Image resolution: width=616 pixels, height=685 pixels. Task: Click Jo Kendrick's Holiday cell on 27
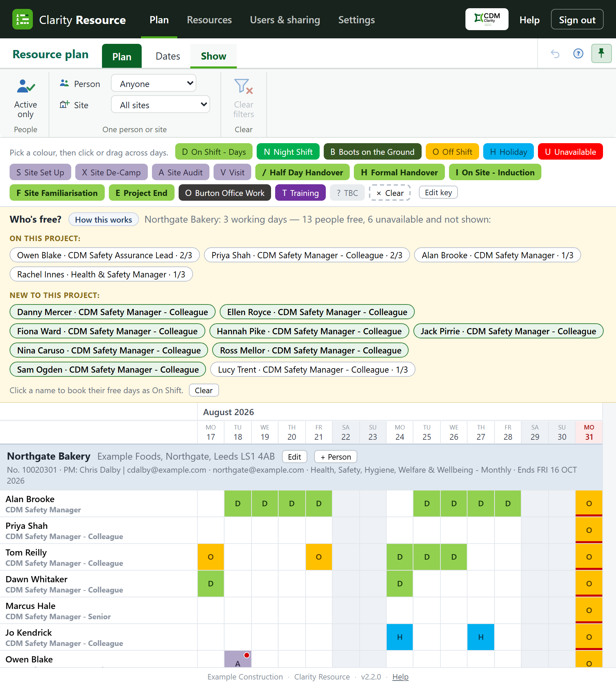tap(481, 637)
